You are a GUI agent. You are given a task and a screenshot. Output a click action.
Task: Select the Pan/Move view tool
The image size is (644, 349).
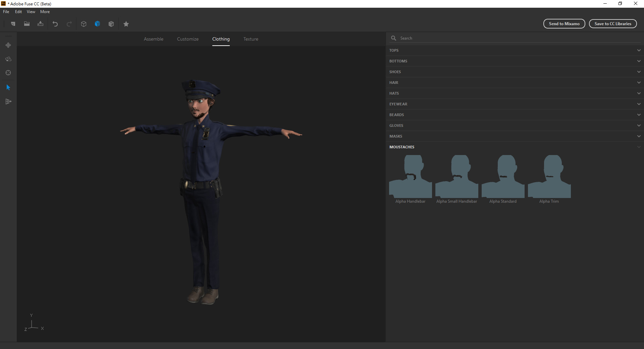click(x=8, y=45)
